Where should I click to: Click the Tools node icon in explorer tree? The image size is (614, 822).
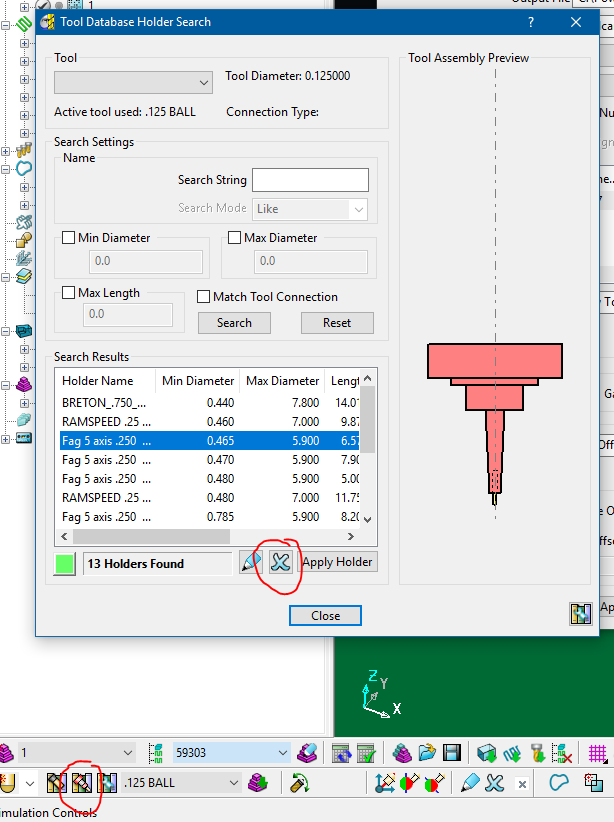coord(24,151)
